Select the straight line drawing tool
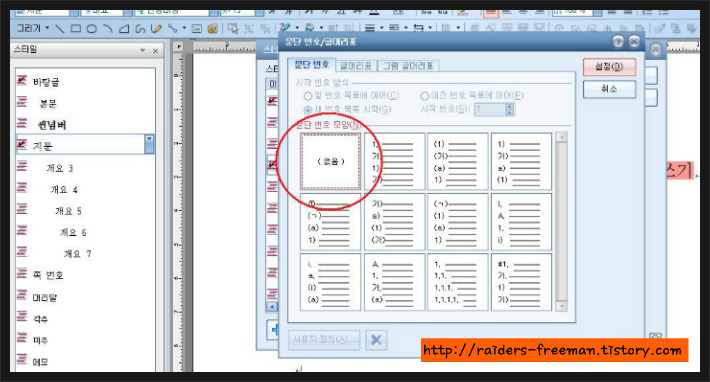 pyautogui.click(x=59, y=29)
